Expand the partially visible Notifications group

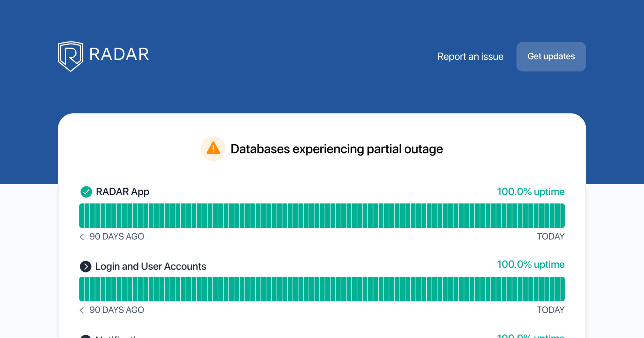click(86, 336)
